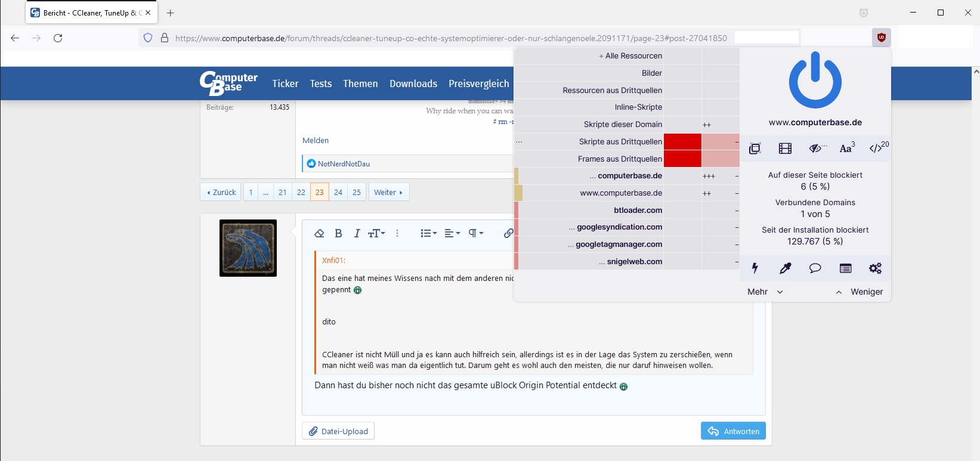Click the browser address bar URL

coord(451,38)
